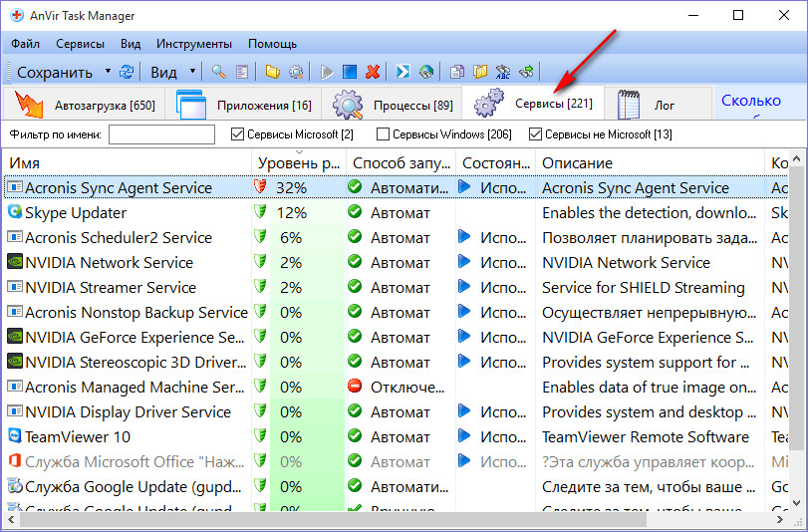
Task: Click the Skype Updater row icon
Action: tap(15, 212)
